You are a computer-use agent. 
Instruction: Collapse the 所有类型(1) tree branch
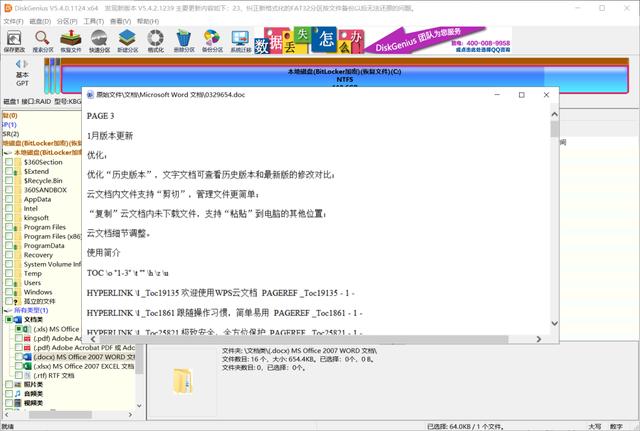click(8, 310)
